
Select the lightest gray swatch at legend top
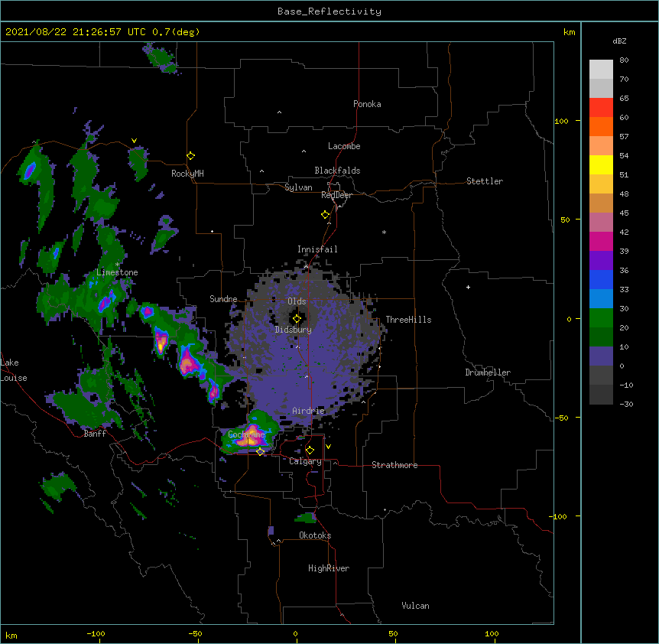[x=601, y=70]
